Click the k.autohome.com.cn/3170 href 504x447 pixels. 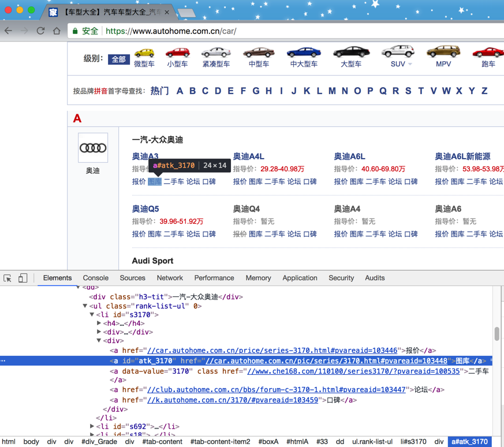point(233,400)
